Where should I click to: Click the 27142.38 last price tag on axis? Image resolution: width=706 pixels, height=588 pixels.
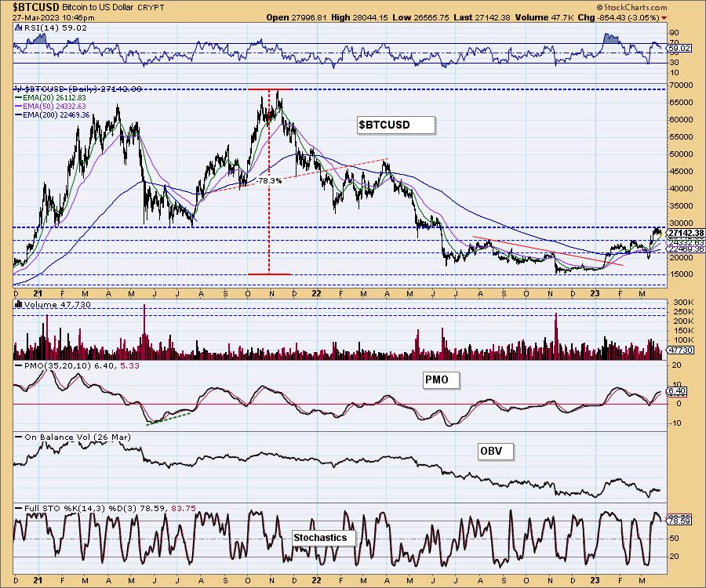(x=686, y=233)
